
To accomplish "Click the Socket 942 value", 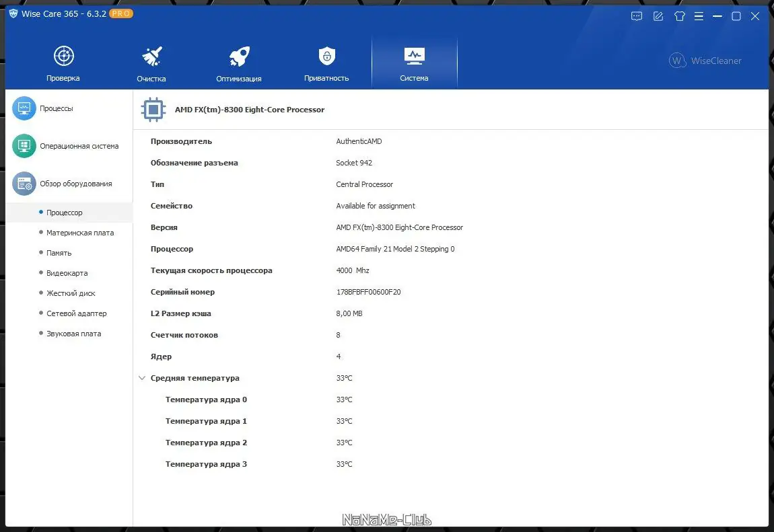I will [x=354, y=163].
